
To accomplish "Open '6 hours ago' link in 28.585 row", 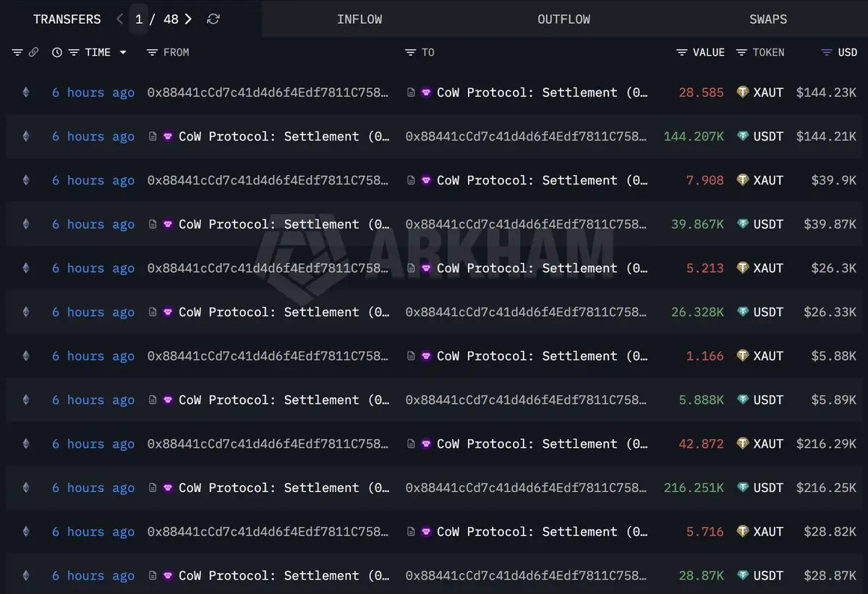I will click(x=93, y=93).
